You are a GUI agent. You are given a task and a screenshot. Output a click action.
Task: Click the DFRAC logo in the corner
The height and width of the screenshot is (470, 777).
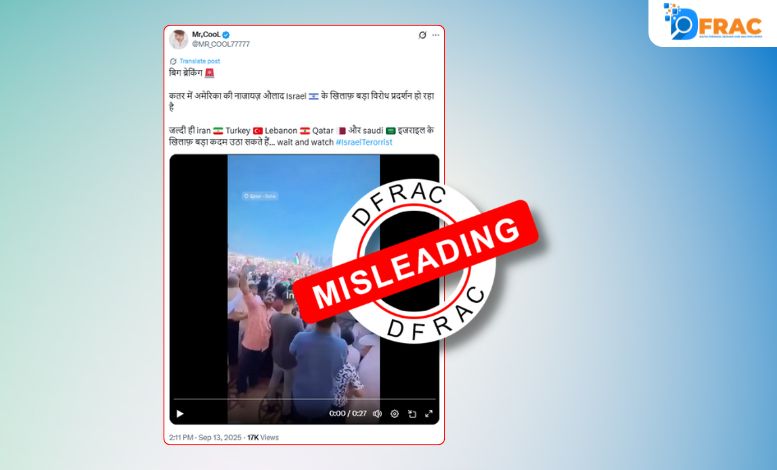pos(713,22)
